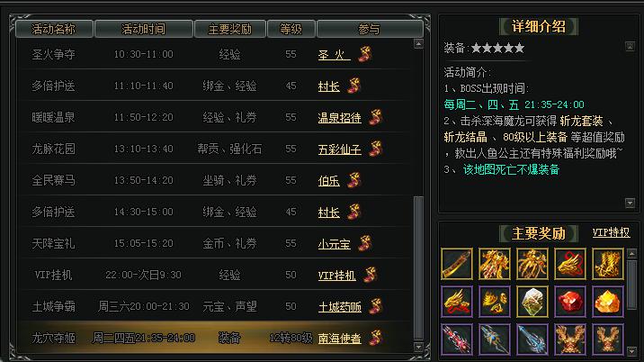Image resolution: width=644 pixels, height=362 pixels.
Task: Click the 五彩仙子 participation link
Action: click(x=340, y=149)
